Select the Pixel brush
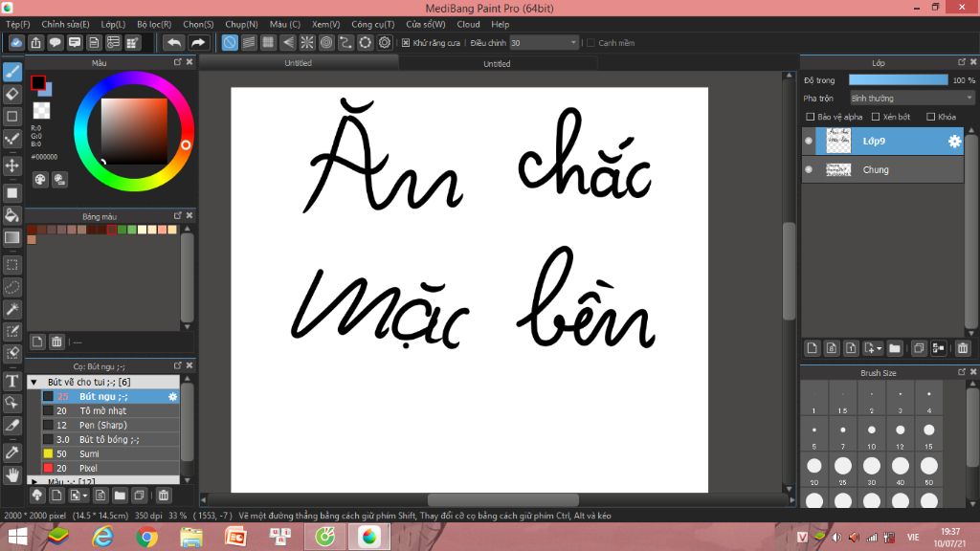This screenshot has width=980, height=551. tap(110, 469)
